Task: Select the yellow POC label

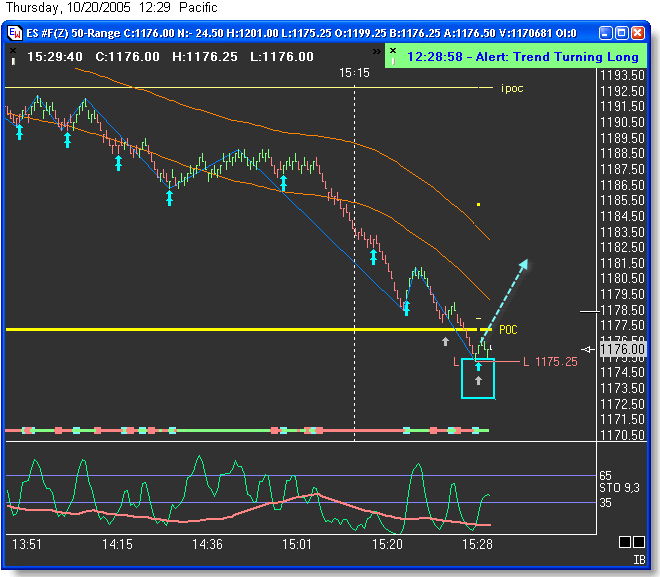Action: pyautogui.click(x=508, y=329)
